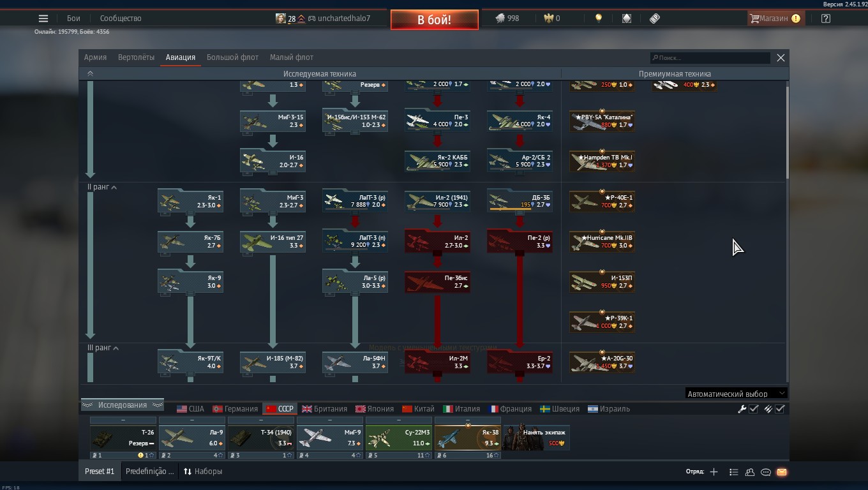Image resolution: width=868 pixels, height=490 pixels.
Task: Select the Як-38 crew slot
Action: pos(468,438)
